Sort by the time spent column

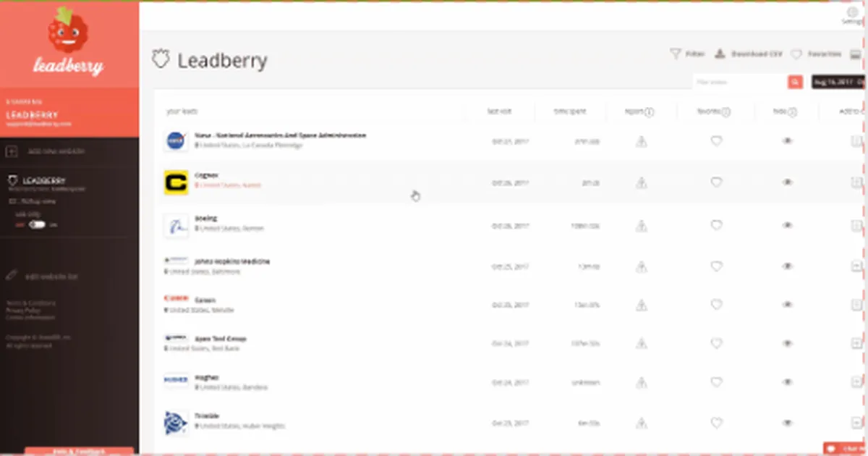(570, 112)
